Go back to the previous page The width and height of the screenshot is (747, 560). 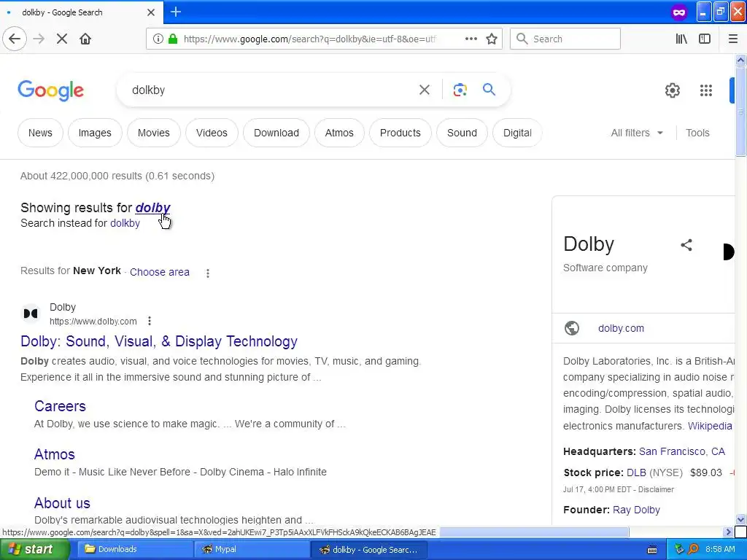pyautogui.click(x=15, y=39)
